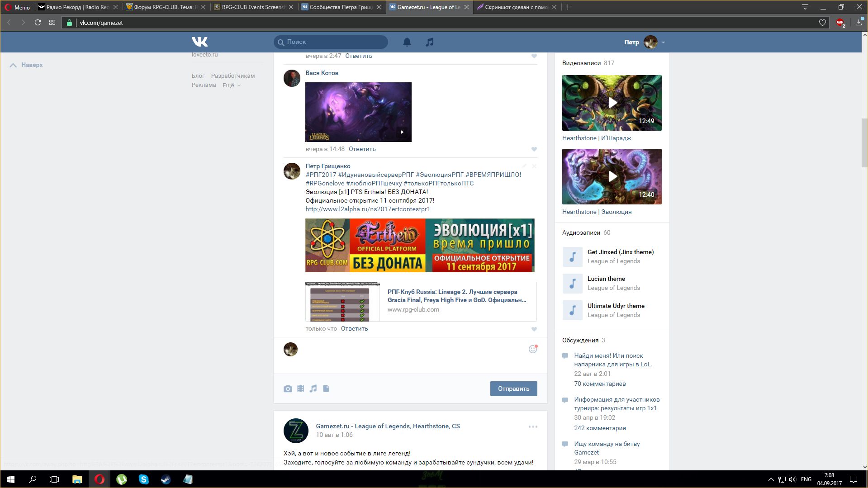This screenshot has height=488, width=868.
Task: Open discussion Найди меня! Или поиск напарника
Action: coord(613,360)
